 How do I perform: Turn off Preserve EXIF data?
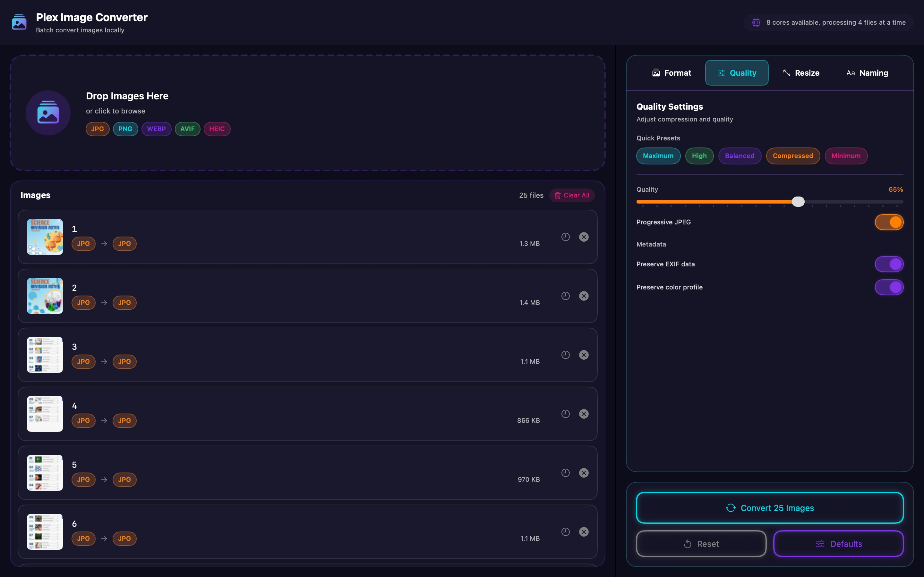click(x=889, y=264)
